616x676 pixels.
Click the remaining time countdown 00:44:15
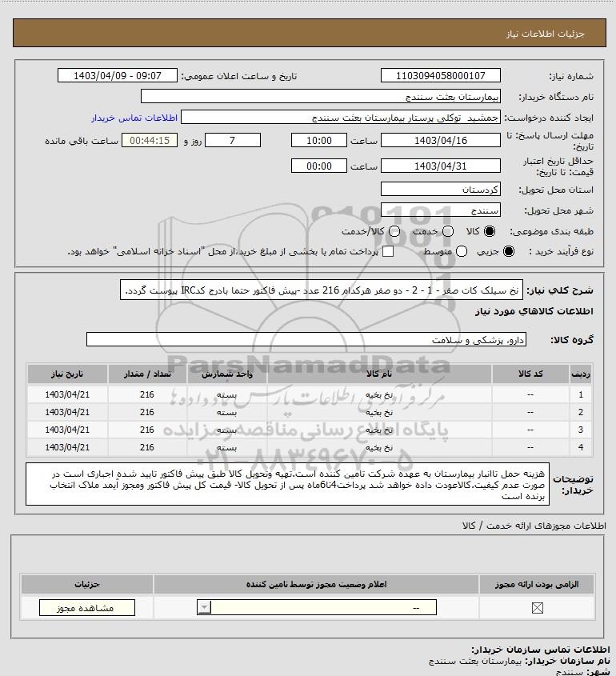(x=150, y=140)
